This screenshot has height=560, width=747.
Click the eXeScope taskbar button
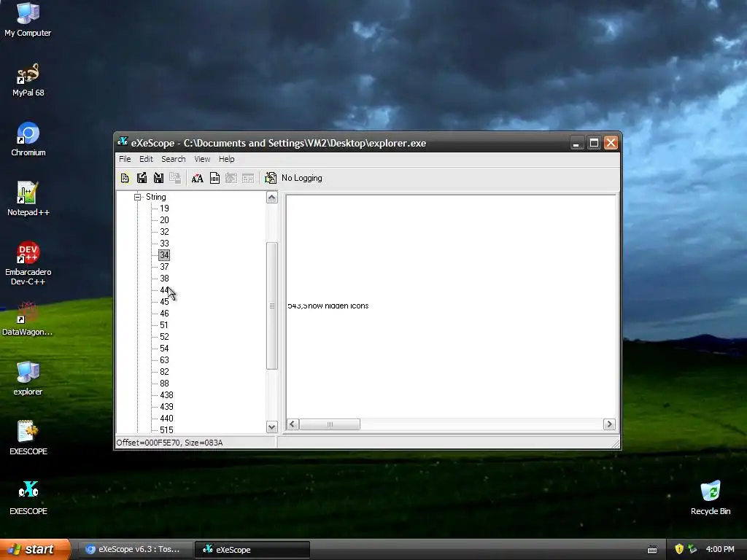(252, 550)
